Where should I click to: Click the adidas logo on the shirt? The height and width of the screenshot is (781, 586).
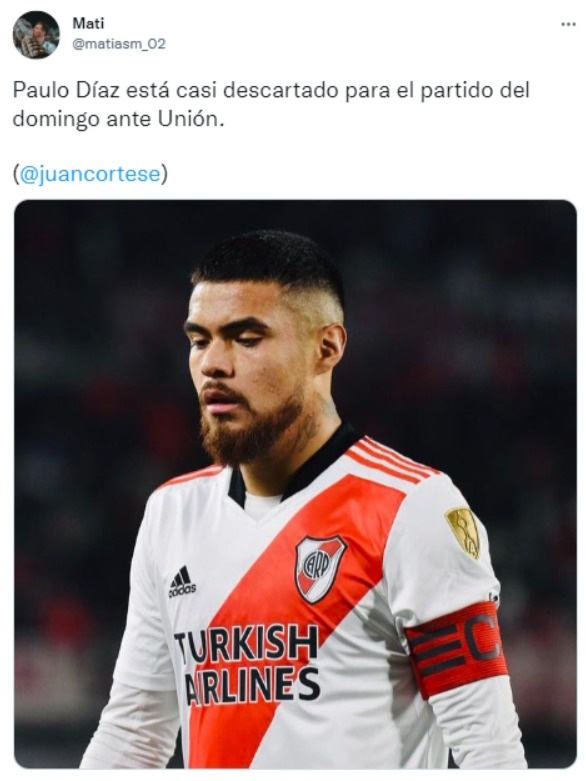[182, 581]
